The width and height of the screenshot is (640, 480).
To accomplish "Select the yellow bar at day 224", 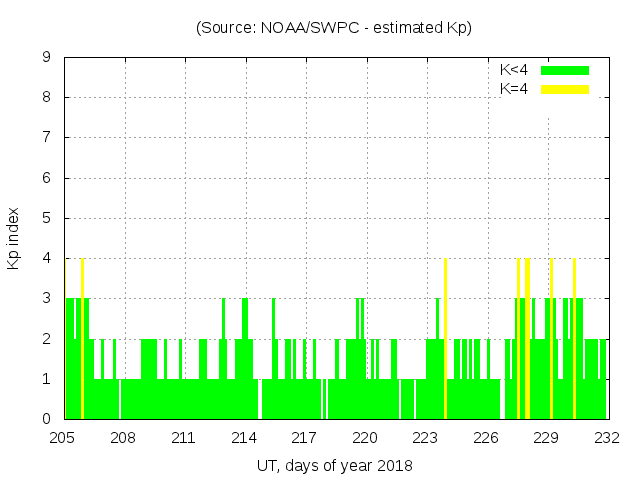I will (445, 338).
